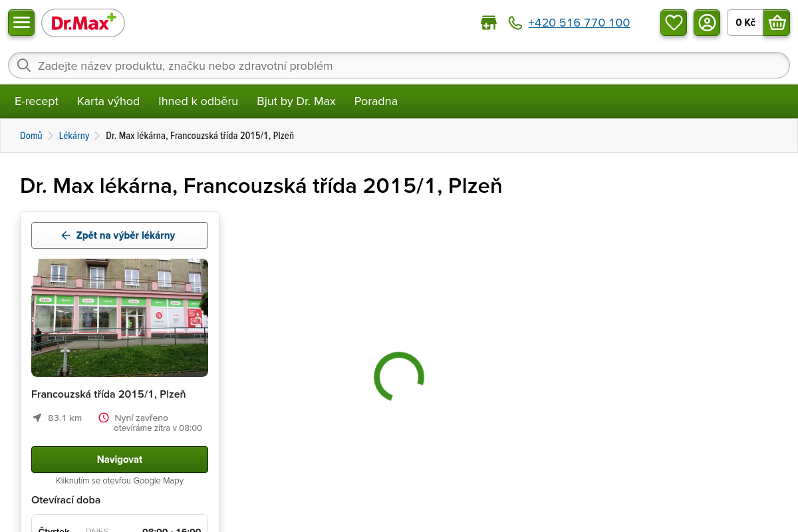Image resolution: width=798 pixels, height=532 pixels.
Task: Open the user account icon
Action: 707,23
